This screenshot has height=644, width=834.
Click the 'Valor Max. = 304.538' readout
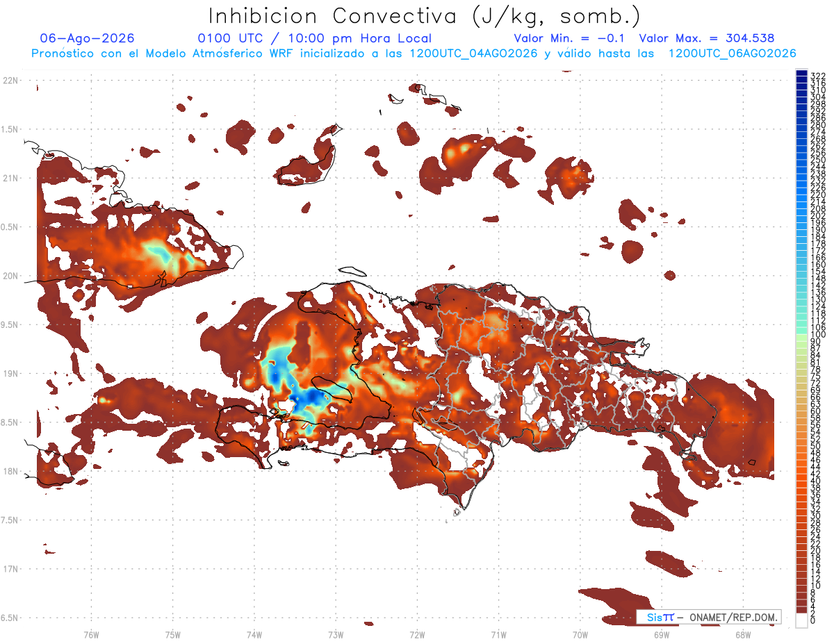[x=707, y=38]
